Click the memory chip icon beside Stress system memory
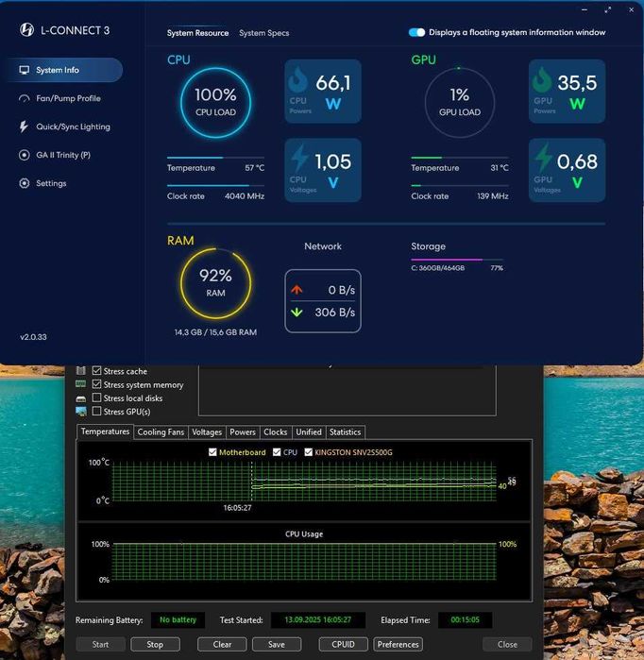 tap(81, 384)
